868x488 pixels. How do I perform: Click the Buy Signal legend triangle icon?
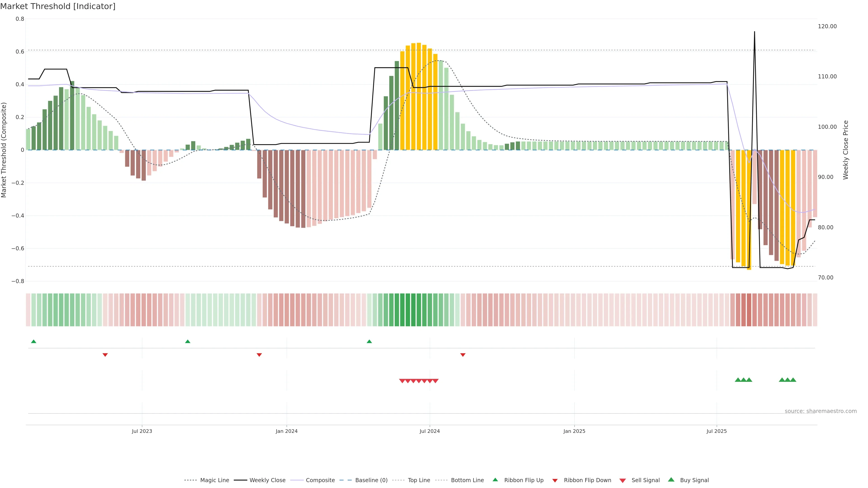tap(671, 480)
